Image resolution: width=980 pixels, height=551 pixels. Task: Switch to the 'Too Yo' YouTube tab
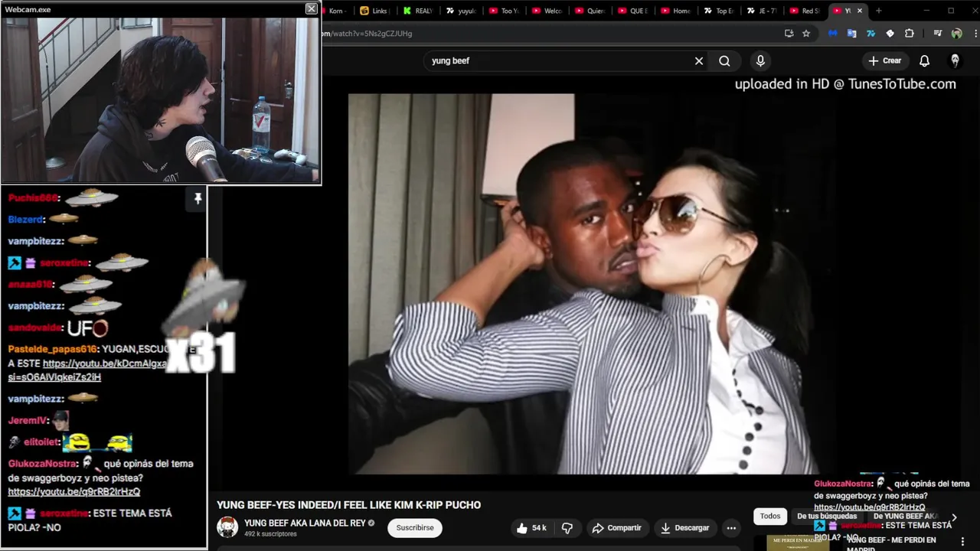coord(503,11)
